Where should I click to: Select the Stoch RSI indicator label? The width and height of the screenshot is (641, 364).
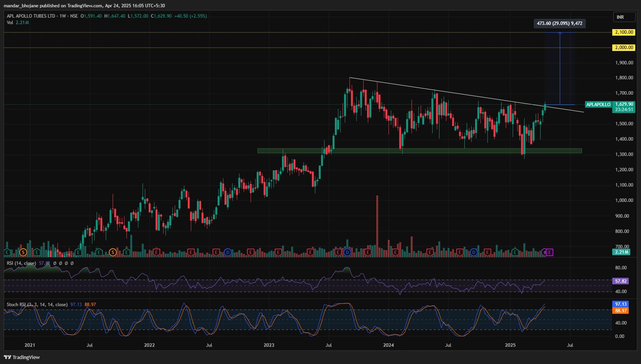point(37,305)
